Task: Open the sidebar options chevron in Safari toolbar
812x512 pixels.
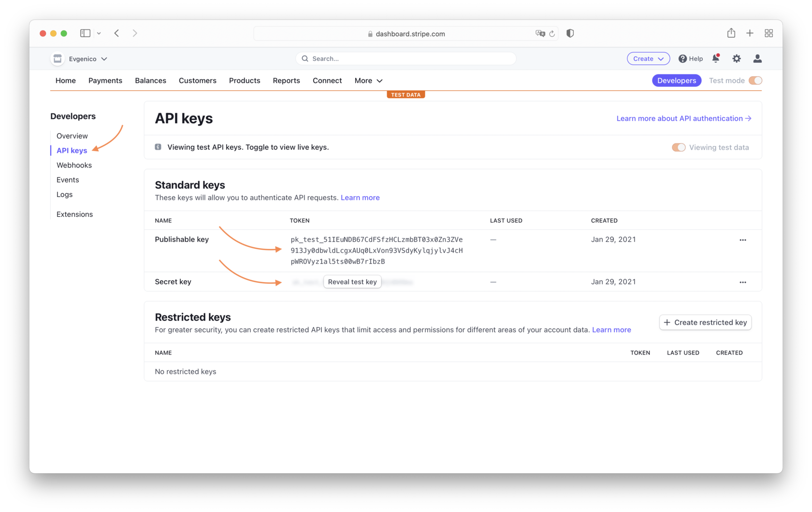Action: pyautogui.click(x=99, y=33)
